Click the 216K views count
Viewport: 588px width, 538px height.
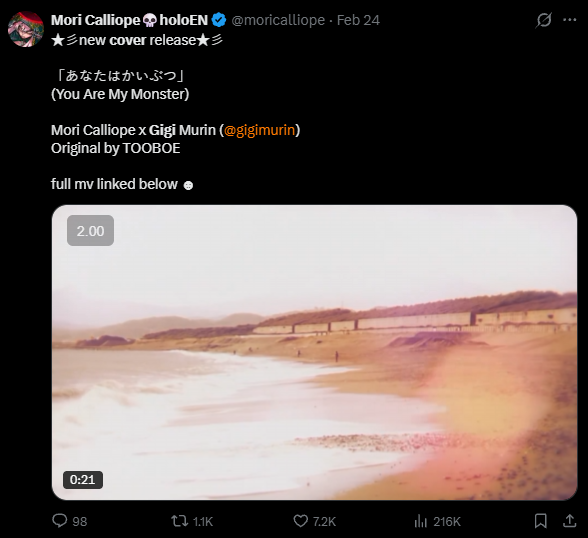tap(447, 522)
